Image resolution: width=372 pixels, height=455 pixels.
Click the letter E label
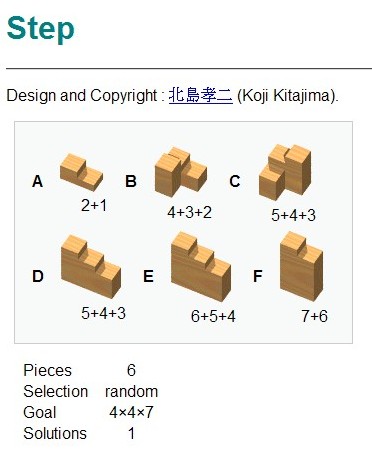tap(148, 276)
